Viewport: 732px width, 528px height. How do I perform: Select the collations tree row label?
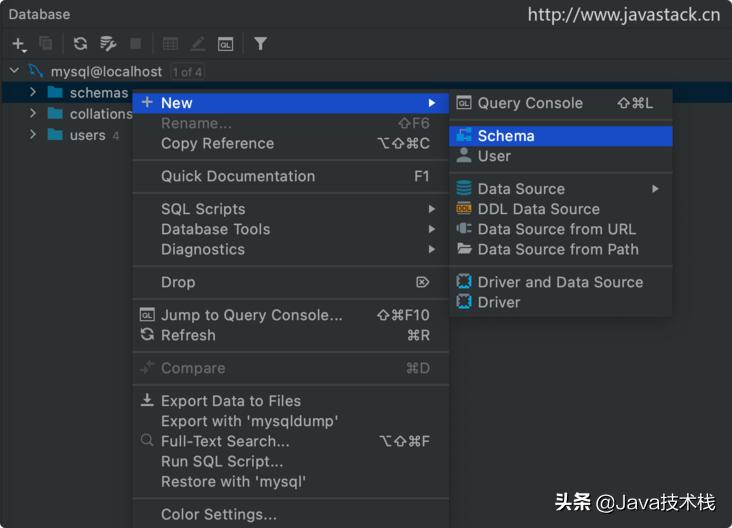[101, 113]
